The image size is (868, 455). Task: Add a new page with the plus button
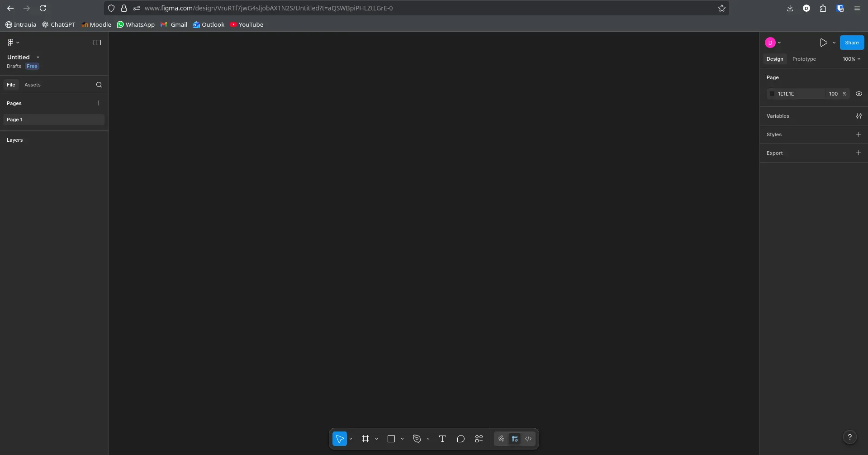[x=99, y=103]
